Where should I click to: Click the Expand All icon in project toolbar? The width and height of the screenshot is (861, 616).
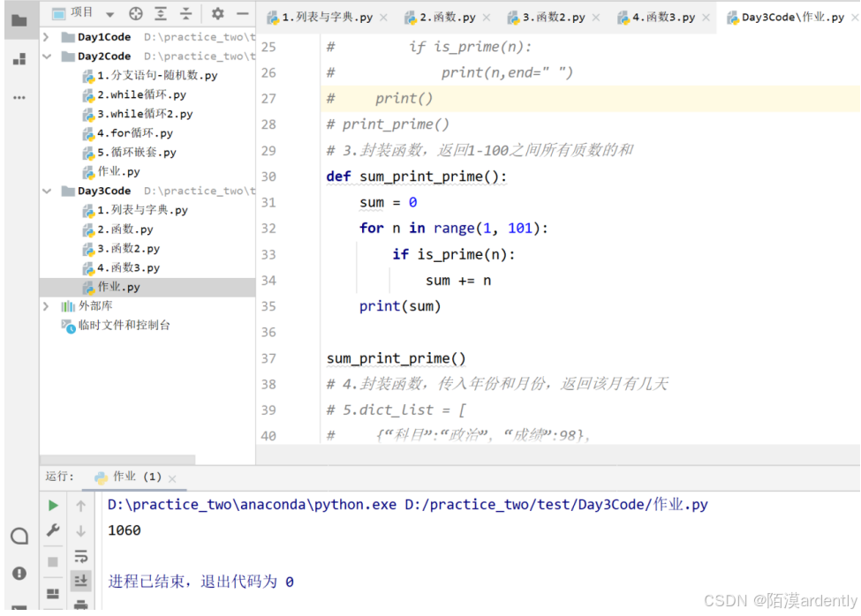click(x=161, y=14)
